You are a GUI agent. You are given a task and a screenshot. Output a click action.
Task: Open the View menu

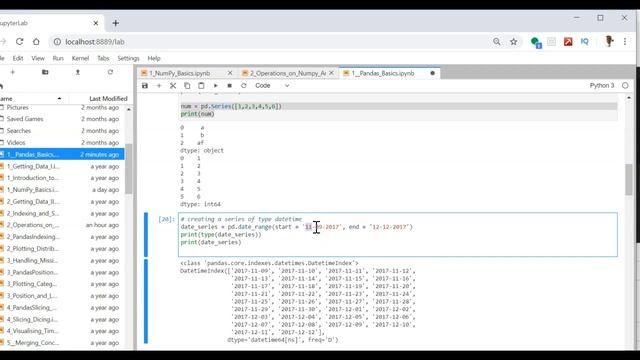coord(38,58)
